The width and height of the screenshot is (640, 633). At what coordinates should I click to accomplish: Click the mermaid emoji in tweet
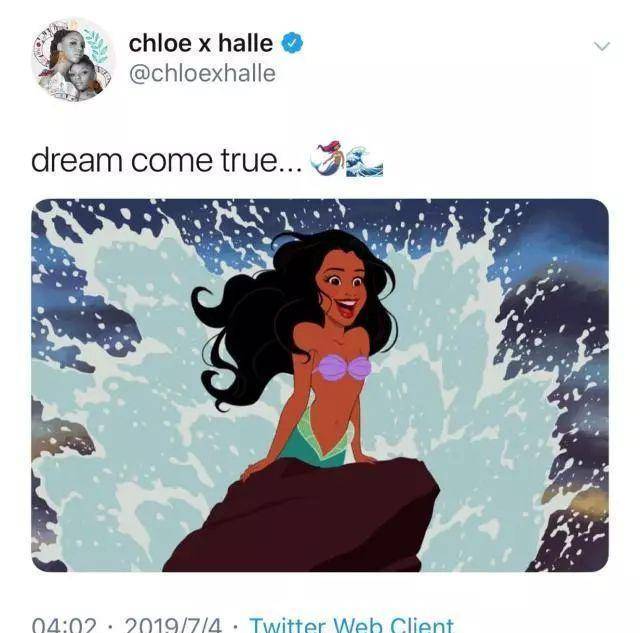328,158
